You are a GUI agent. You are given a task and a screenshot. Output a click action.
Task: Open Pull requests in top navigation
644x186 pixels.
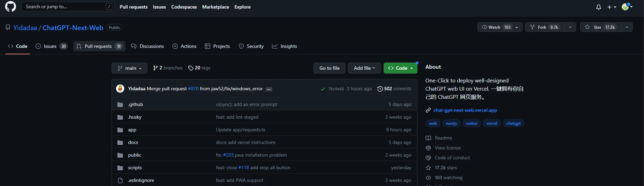point(134,7)
